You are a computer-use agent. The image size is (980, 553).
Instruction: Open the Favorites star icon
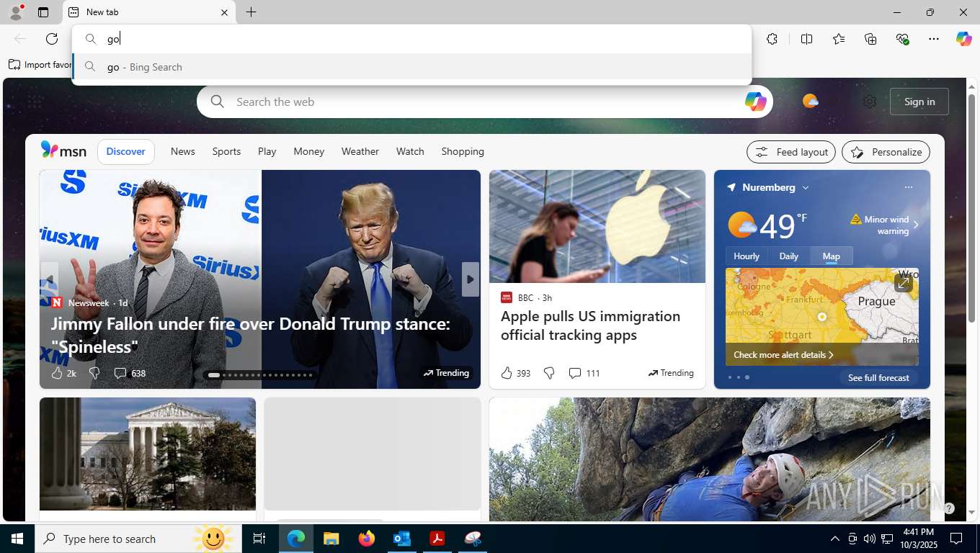(x=838, y=39)
